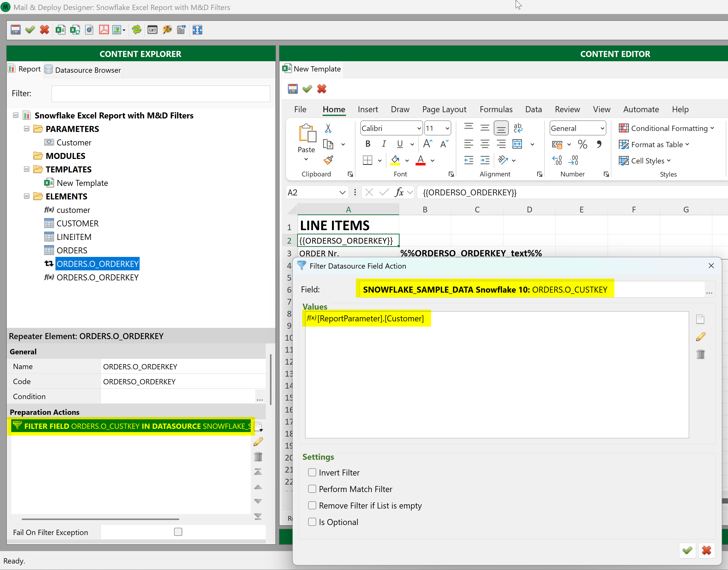
Task: Select the Customer parameter in tree
Action: (x=74, y=142)
